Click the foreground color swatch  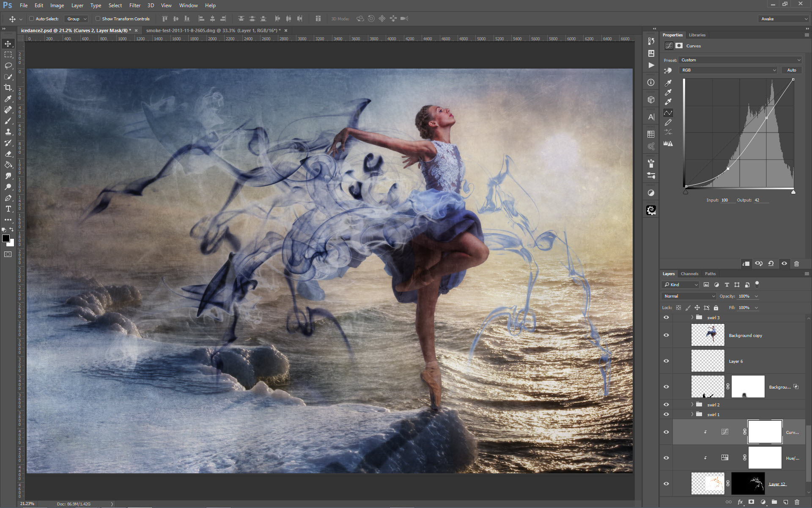(x=5, y=239)
